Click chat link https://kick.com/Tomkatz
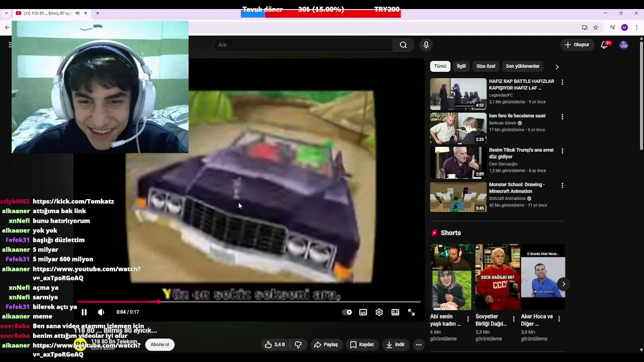This screenshot has width=644, height=362. (x=73, y=201)
